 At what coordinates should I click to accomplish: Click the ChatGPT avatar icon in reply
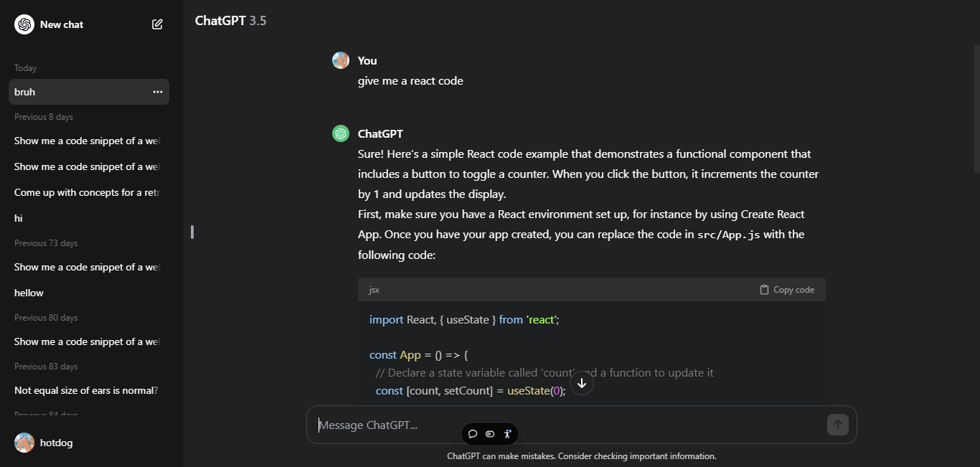pos(341,133)
